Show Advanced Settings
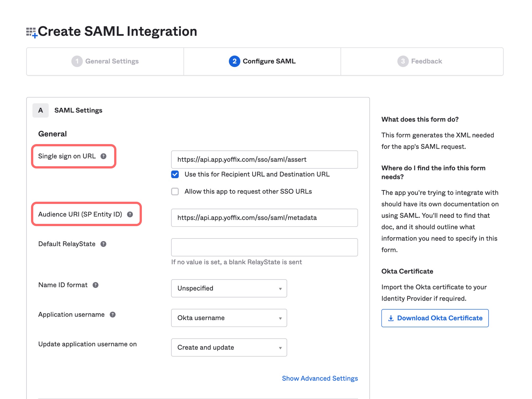The height and width of the screenshot is (399, 532). click(320, 378)
